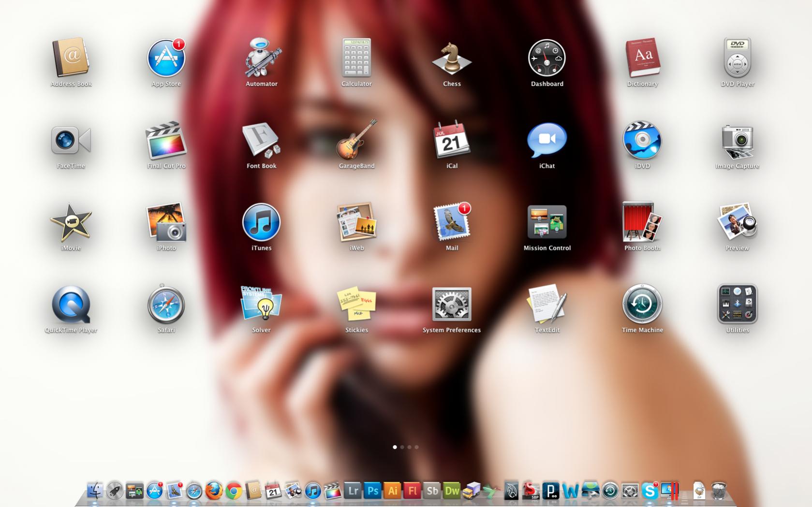Launch Firefox from the Dock
The image size is (812, 507).
[x=214, y=491]
